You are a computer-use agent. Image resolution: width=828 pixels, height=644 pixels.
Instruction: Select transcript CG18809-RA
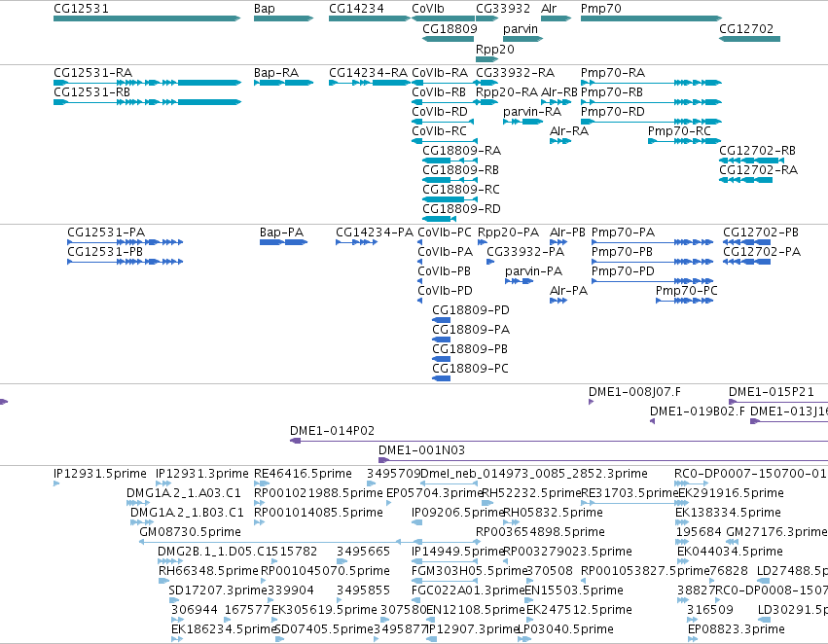(450, 161)
